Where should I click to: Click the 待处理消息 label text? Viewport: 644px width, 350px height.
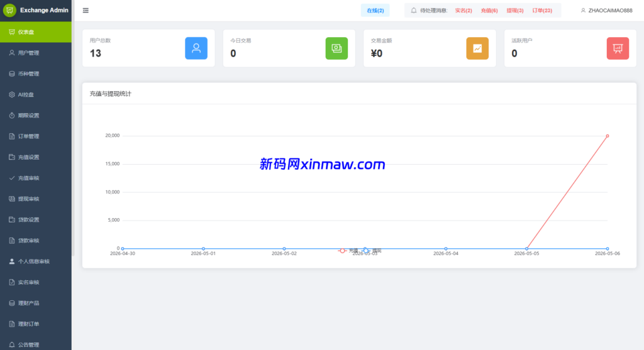click(434, 10)
